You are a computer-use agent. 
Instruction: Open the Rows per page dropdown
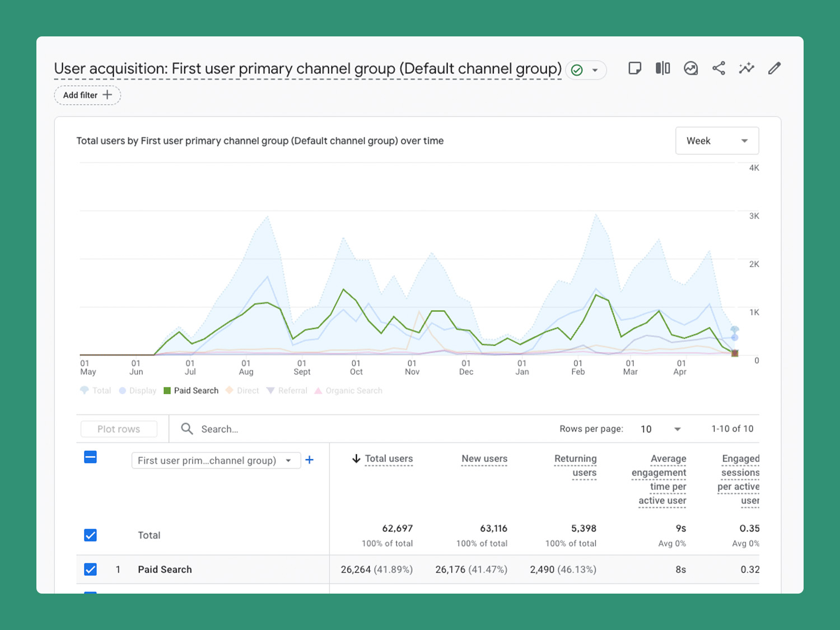[661, 429]
